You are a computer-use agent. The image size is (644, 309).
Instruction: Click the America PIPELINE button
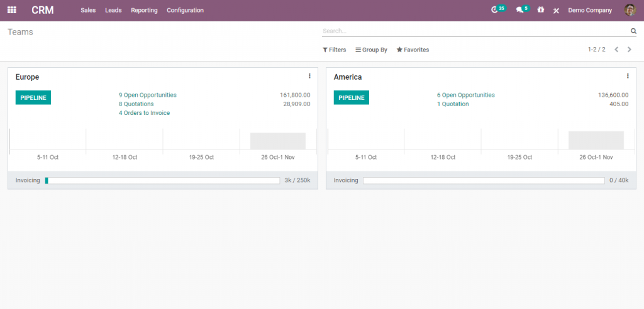pyautogui.click(x=351, y=98)
